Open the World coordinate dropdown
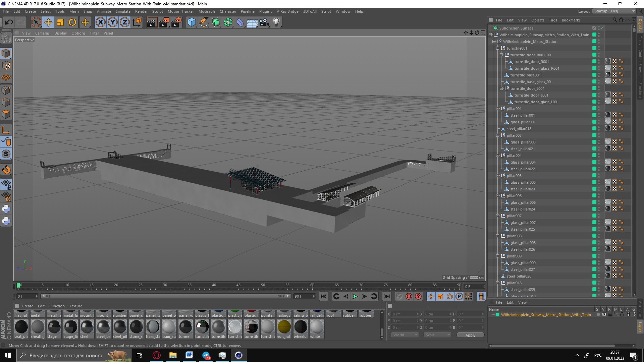The width and height of the screenshot is (644, 362). click(405, 335)
